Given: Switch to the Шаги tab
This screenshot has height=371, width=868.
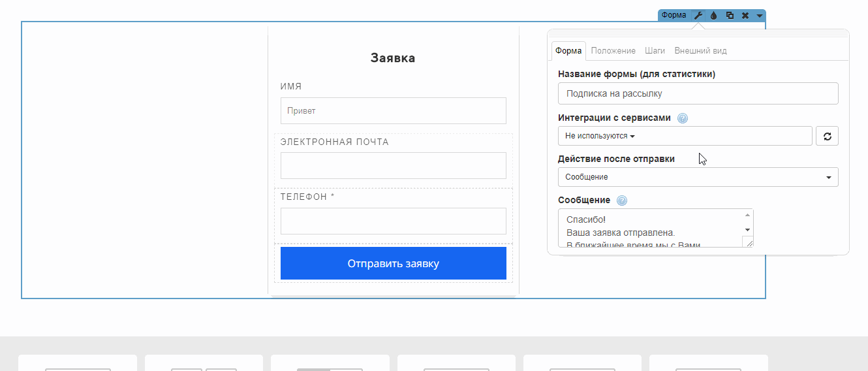Looking at the screenshot, I should (x=655, y=51).
